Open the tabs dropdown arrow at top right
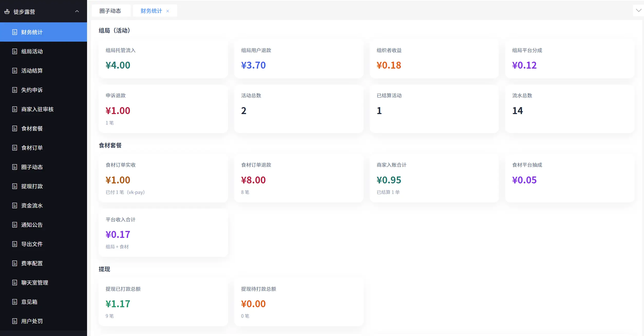644x336 pixels. (638, 11)
